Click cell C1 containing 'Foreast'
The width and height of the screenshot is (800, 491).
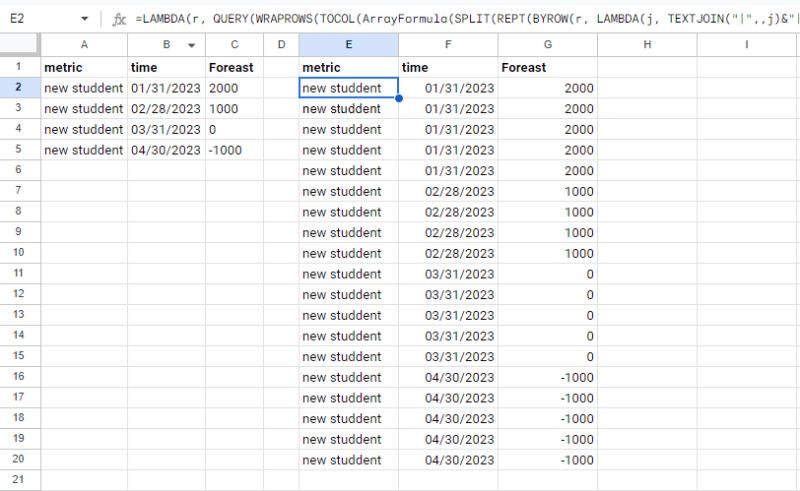[x=234, y=67]
